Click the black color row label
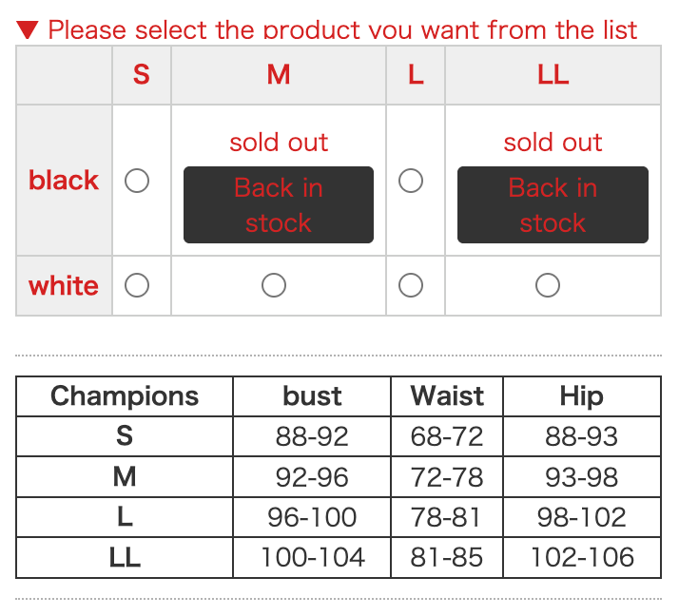Image resolution: width=679 pixels, height=616 pixels. click(x=64, y=180)
